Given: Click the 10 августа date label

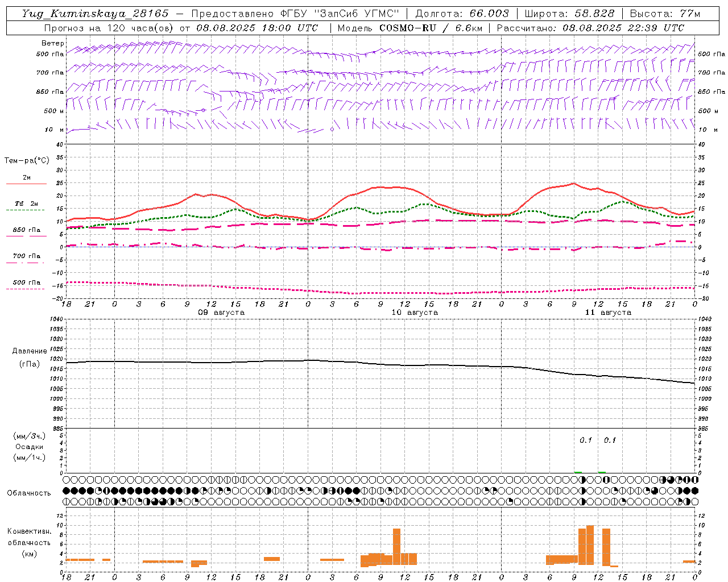Looking at the screenshot, I should (x=415, y=313).
